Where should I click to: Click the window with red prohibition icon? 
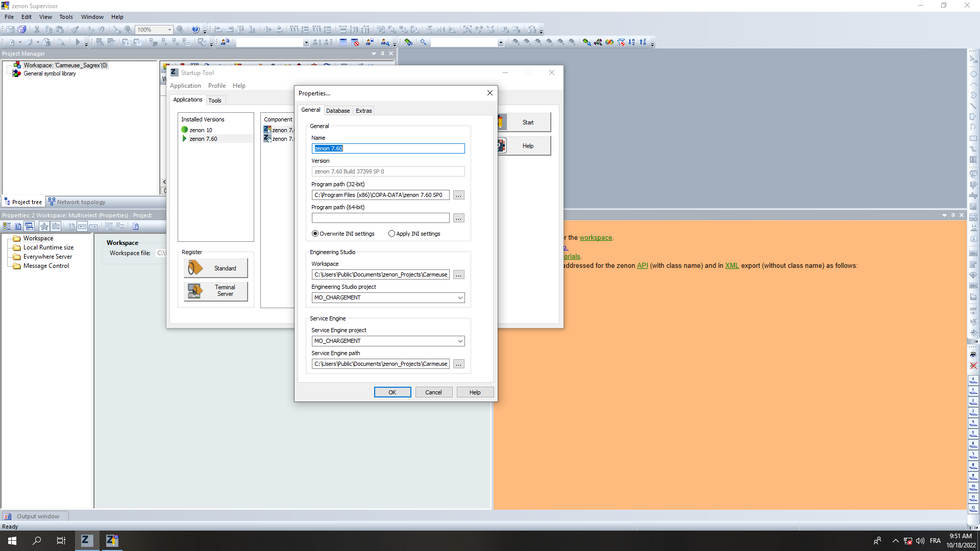click(x=355, y=42)
